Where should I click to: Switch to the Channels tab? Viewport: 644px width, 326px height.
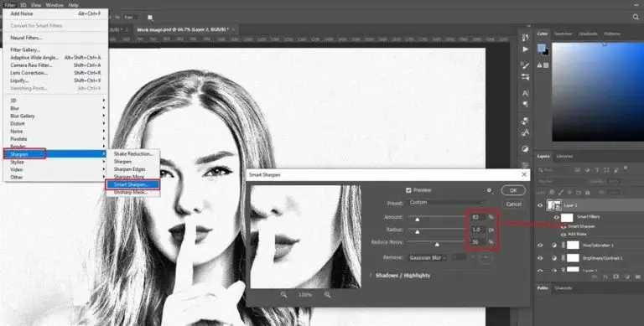pos(563,288)
